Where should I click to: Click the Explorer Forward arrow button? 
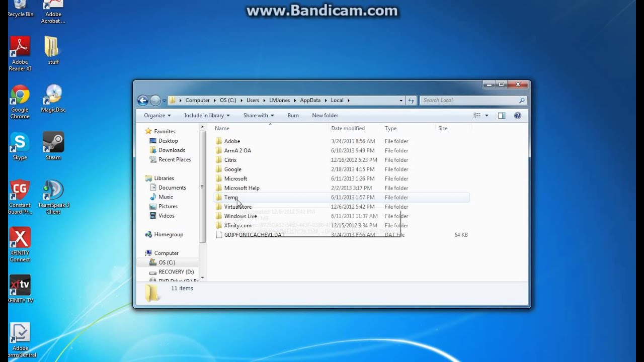(155, 100)
